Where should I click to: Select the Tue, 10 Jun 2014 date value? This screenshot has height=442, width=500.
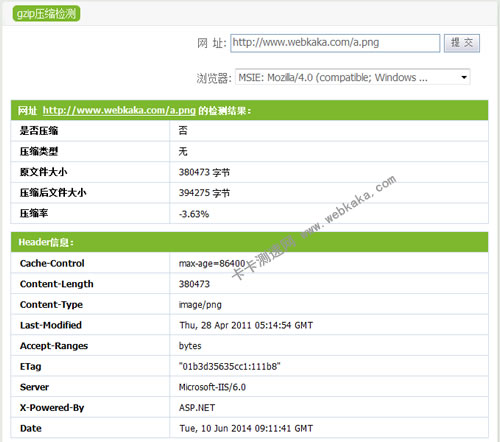(x=246, y=428)
